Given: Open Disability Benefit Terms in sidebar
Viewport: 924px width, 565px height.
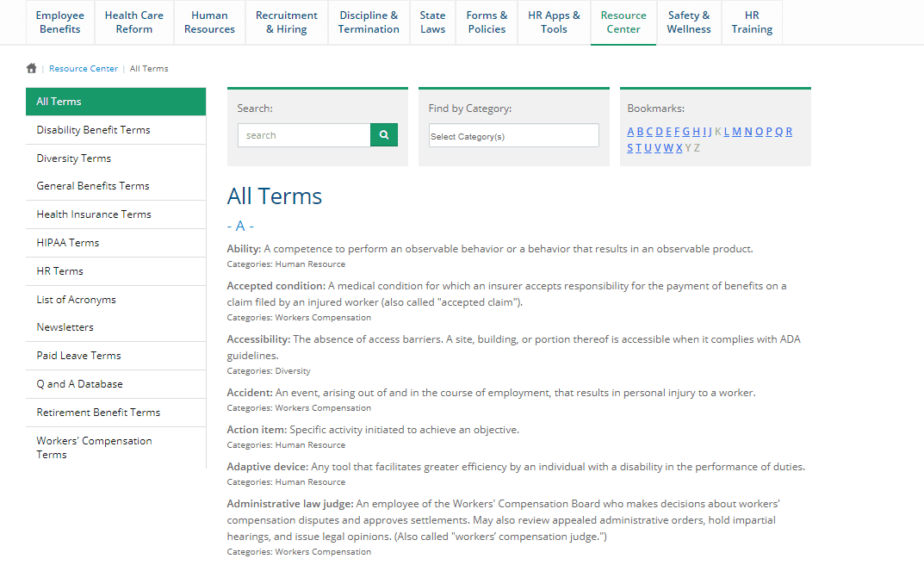Looking at the screenshot, I should 116,129.
